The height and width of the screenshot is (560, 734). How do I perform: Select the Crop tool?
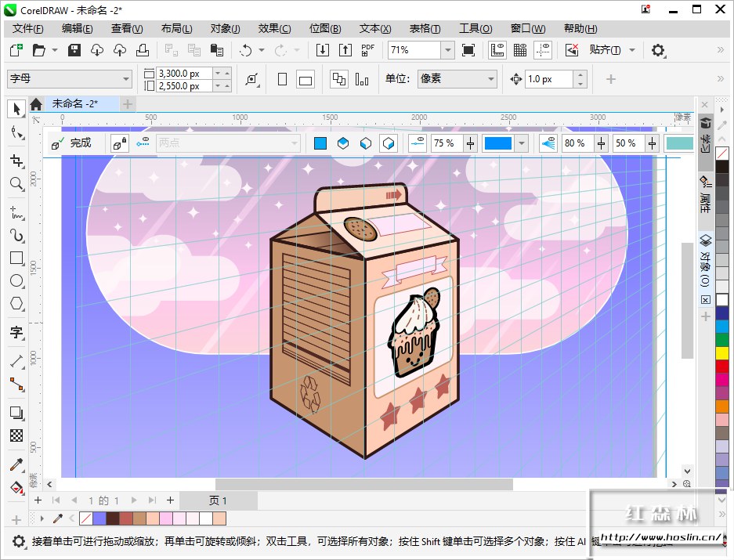16,161
